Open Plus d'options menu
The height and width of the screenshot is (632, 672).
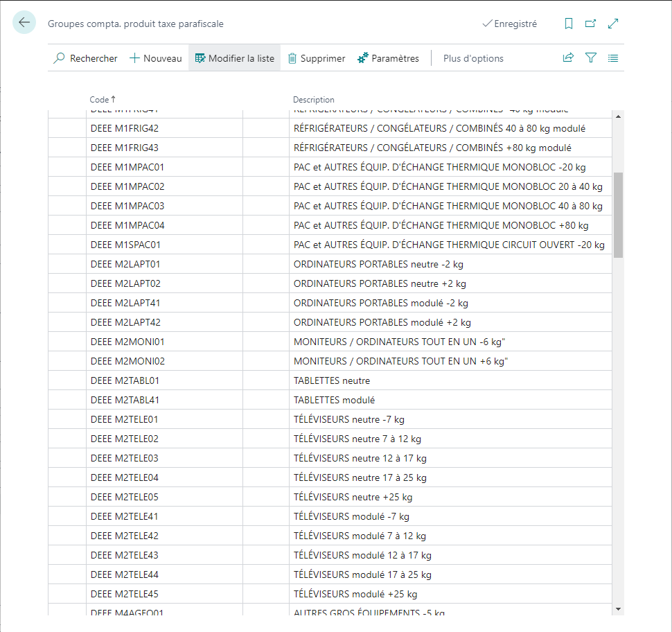pyautogui.click(x=473, y=58)
